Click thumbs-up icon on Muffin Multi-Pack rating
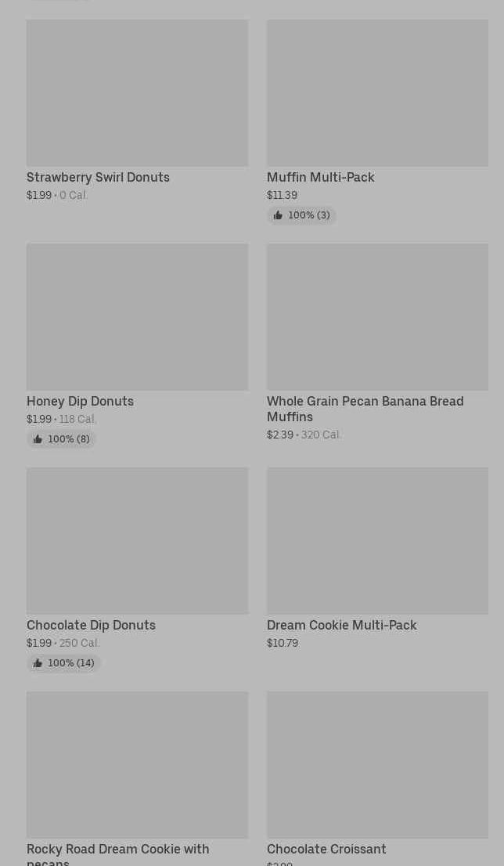The image size is (504, 866). [278, 215]
